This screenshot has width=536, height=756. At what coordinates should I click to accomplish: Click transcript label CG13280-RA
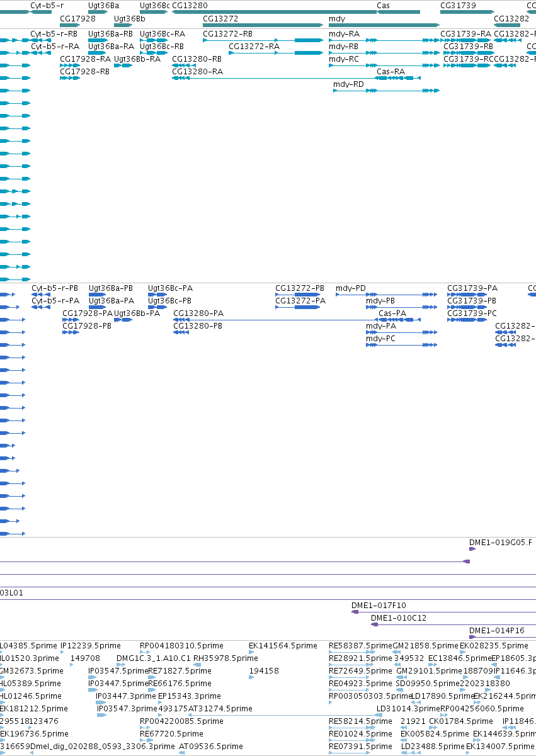click(197, 71)
